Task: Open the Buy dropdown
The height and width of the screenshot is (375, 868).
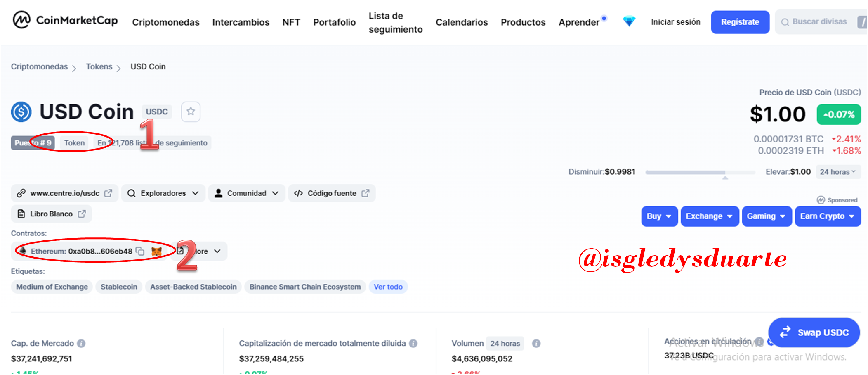Action: pyautogui.click(x=659, y=216)
